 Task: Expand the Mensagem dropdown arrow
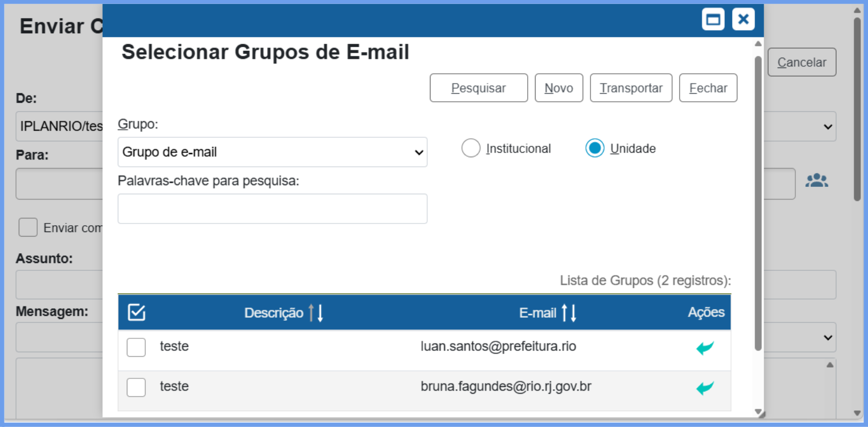pyautogui.click(x=827, y=337)
